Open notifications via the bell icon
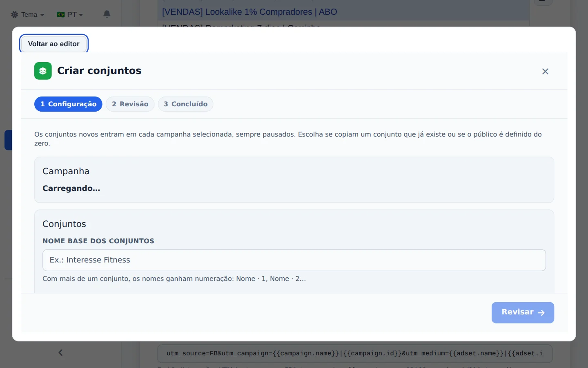 tap(107, 14)
